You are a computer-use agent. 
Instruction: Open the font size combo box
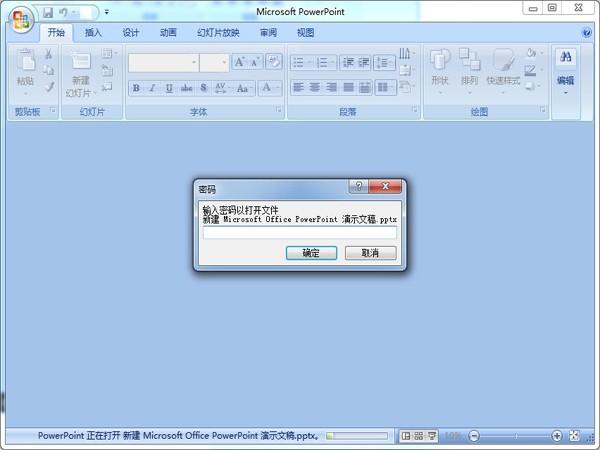click(214, 62)
